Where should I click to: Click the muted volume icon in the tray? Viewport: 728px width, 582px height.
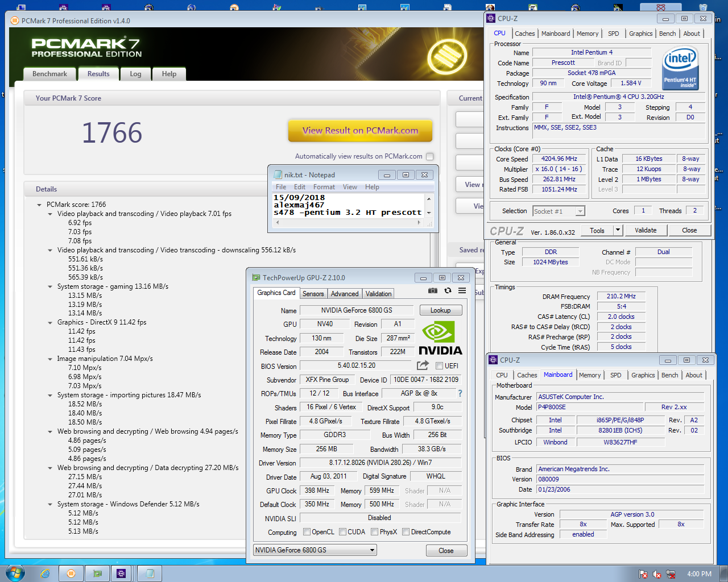(657, 574)
